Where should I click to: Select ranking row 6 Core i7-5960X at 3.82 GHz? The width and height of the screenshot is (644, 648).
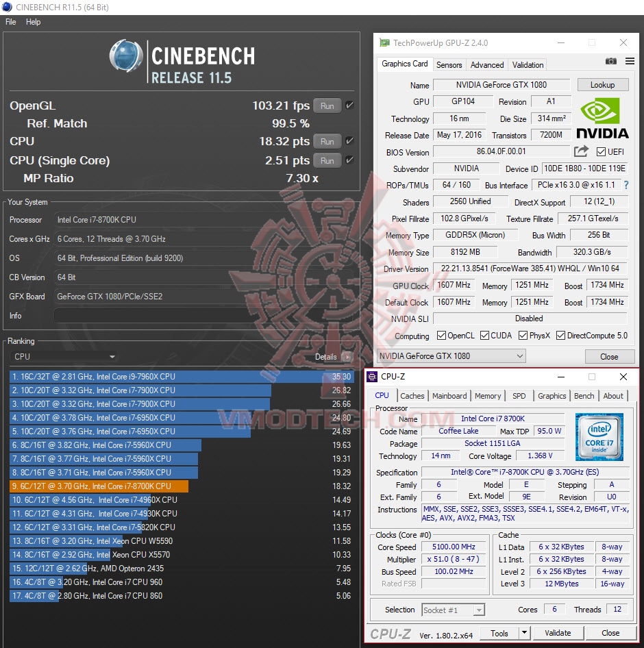tap(182, 445)
